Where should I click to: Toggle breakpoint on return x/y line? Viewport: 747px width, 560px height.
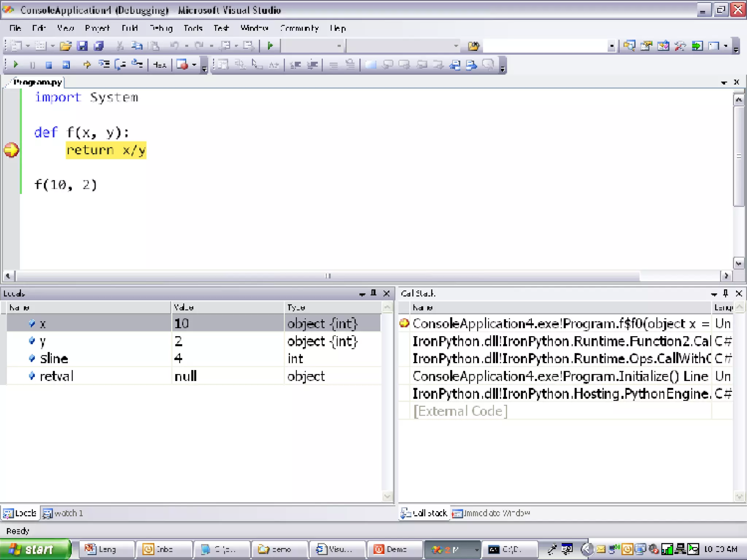coord(11,150)
